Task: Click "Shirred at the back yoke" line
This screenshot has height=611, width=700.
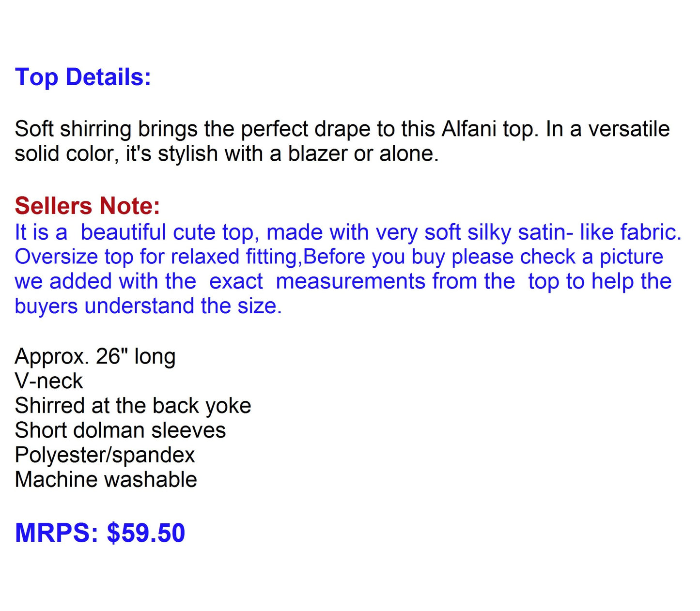Action: pyautogui.click(x=133, y=406)
